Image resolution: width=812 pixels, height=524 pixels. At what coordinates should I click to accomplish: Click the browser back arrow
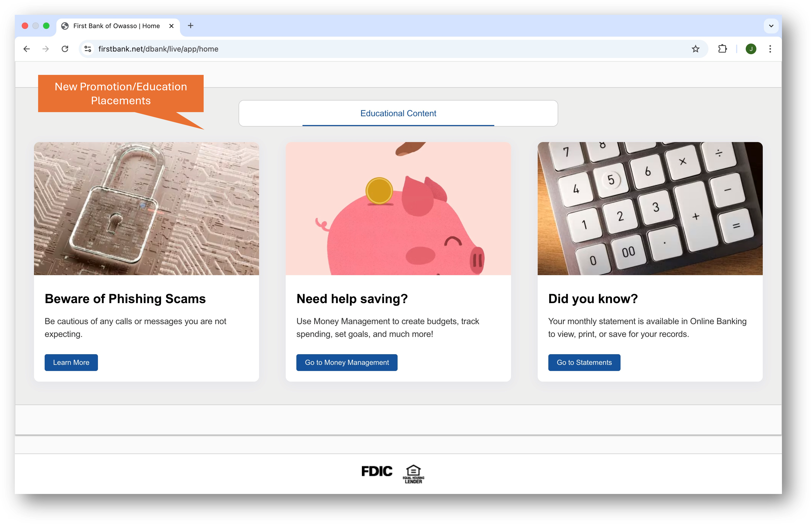(26, 49)
